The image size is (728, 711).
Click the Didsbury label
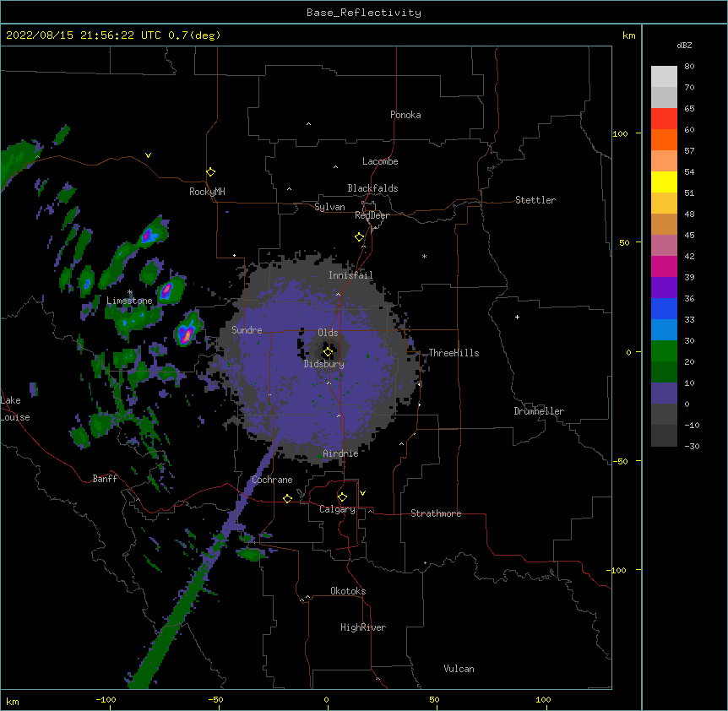(324, 364)
